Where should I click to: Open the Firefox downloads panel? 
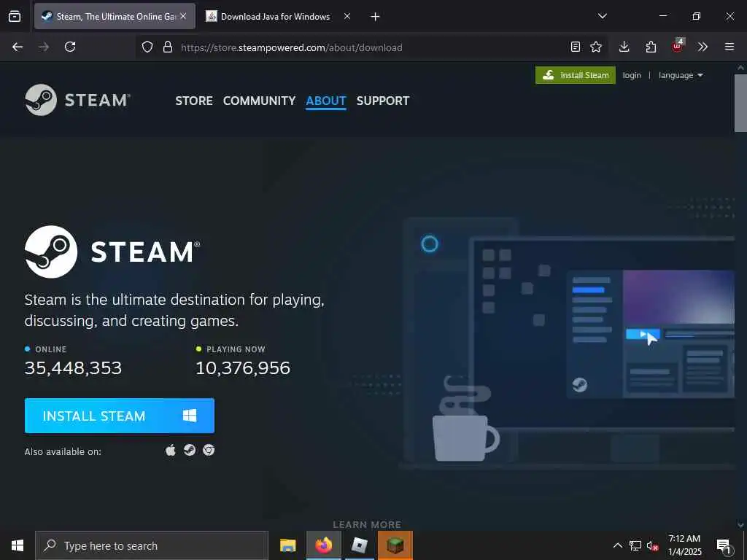(624, 47)
